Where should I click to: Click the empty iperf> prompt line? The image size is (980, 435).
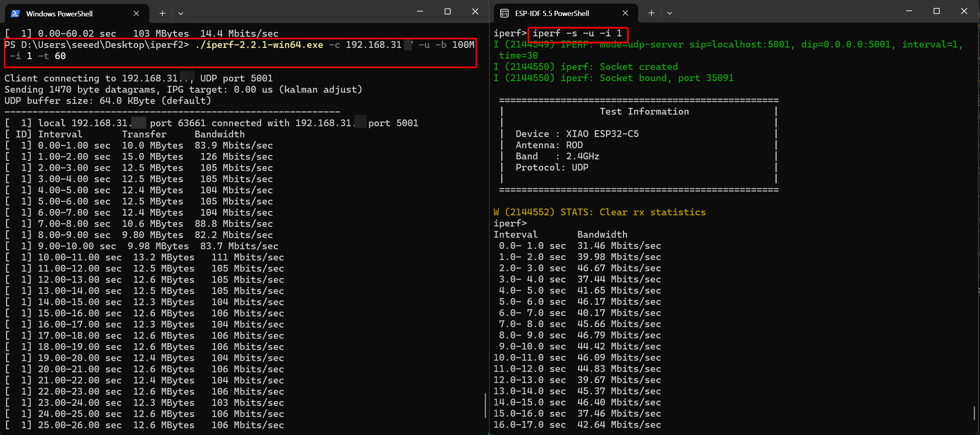point(510,223)
